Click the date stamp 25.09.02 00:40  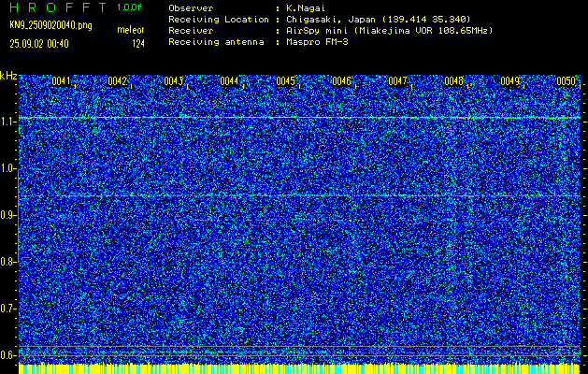coord(39,44)
